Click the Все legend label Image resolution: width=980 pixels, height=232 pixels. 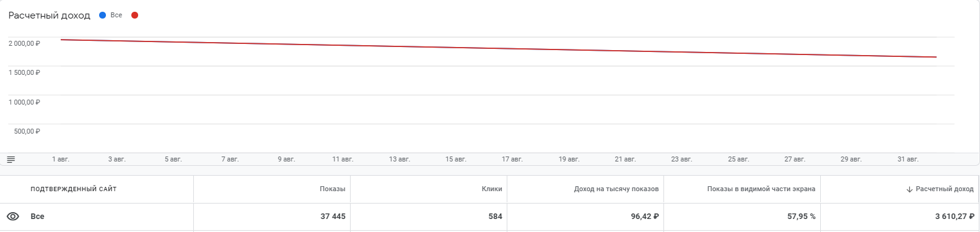116,15
